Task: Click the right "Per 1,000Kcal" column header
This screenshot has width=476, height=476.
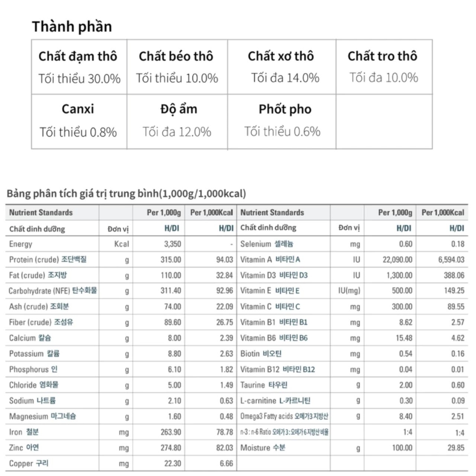Action: click(x=443, y=212)
